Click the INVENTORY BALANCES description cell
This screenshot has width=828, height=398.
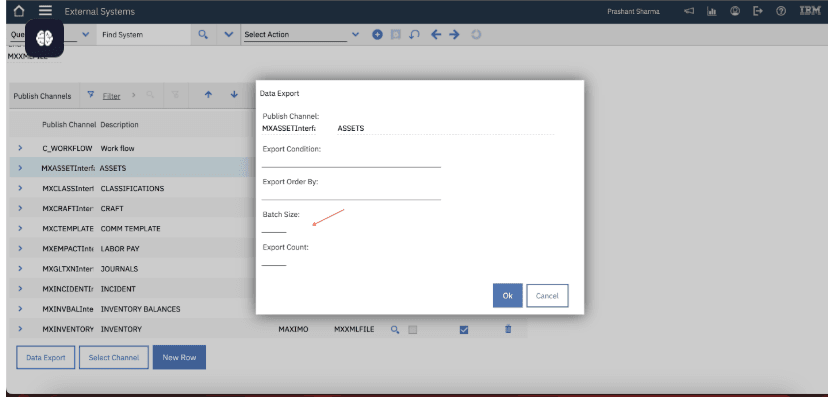[140, 309]
